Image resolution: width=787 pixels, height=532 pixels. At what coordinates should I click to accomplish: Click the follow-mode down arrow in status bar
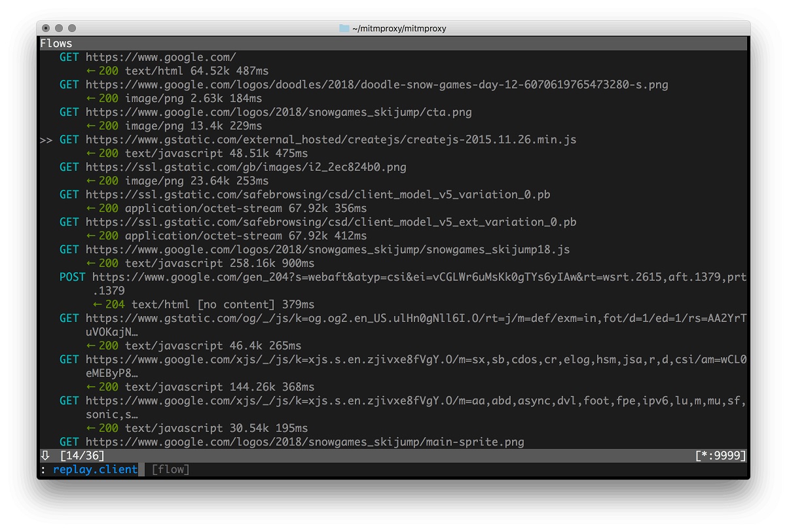tap(45, 455)
